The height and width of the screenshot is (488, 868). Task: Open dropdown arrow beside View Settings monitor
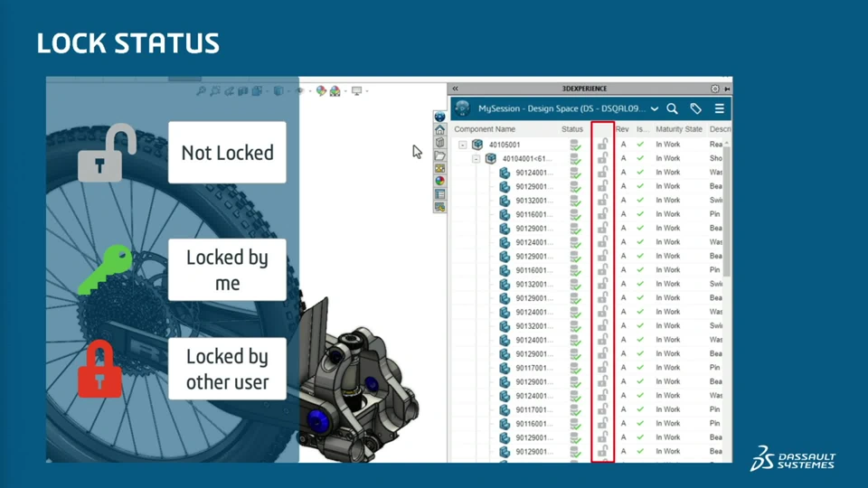[366, 91]
